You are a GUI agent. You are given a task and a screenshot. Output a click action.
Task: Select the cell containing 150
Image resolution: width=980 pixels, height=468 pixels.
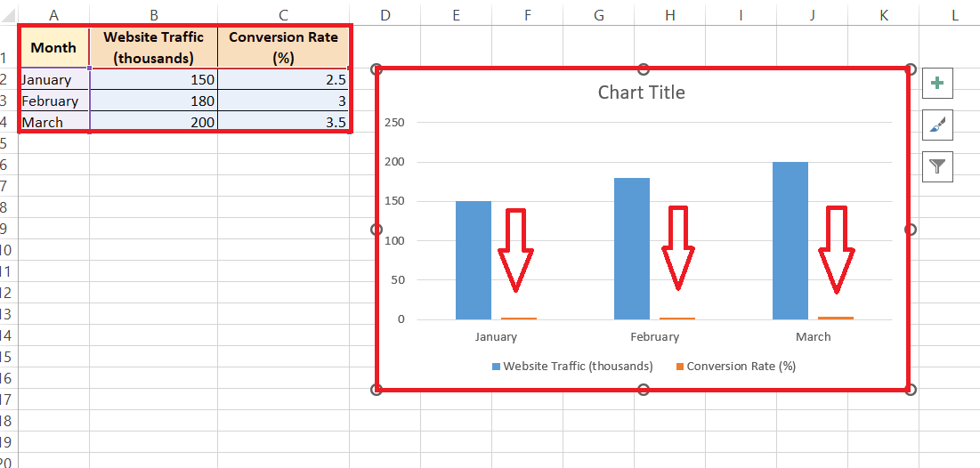pos(154,79)
